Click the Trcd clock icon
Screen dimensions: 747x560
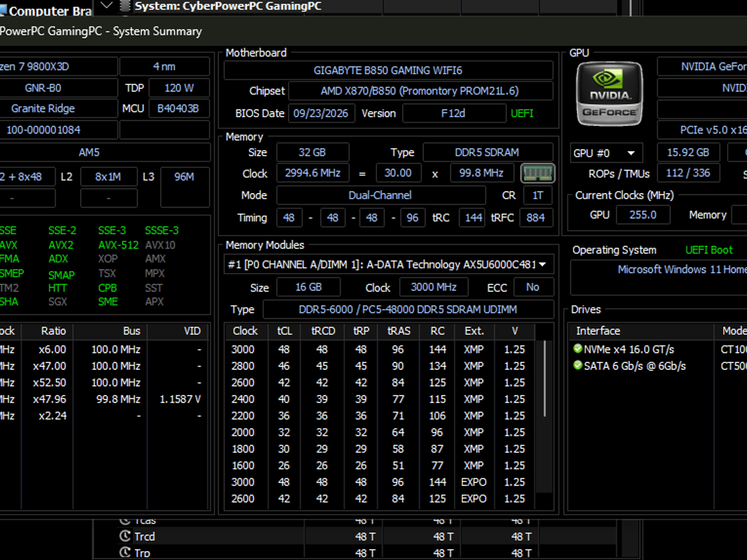pyautogui.click(x=125, y=536)
